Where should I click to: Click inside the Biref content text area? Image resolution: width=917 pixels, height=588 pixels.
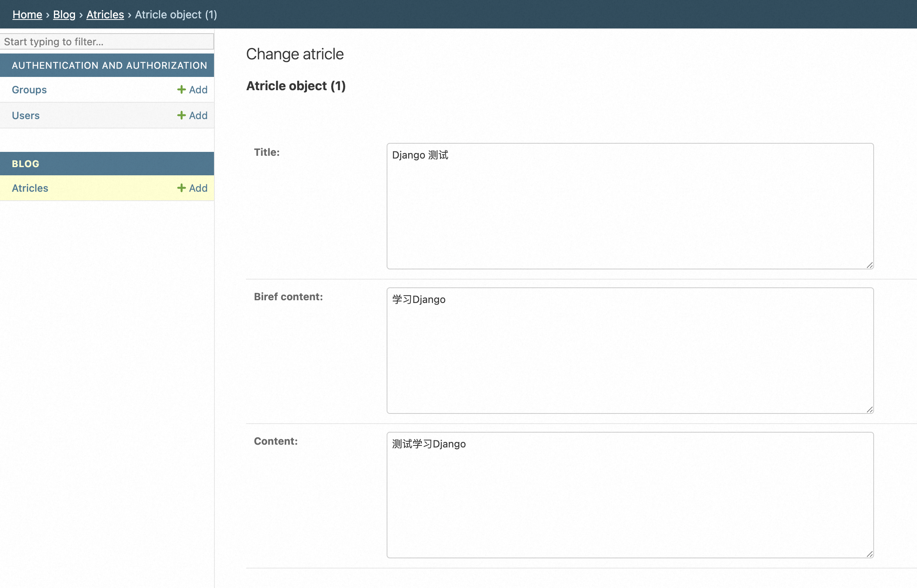click(630, 351)
